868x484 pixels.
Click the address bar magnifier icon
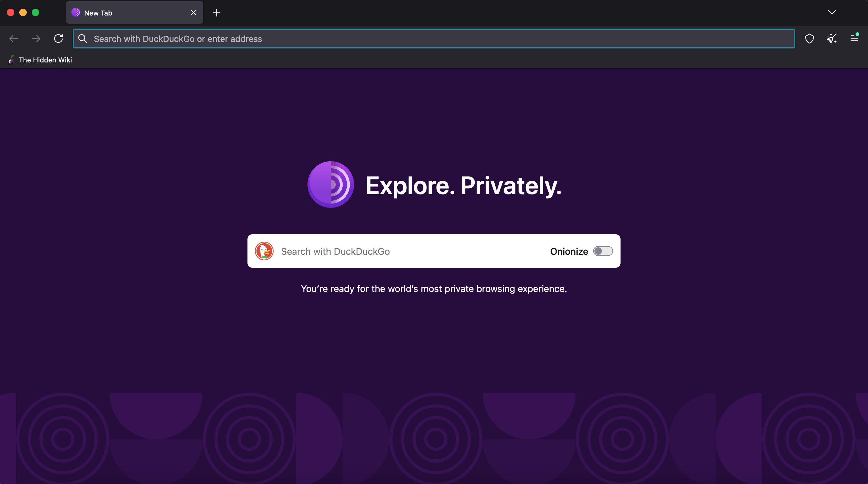click(x=83, y=39)
